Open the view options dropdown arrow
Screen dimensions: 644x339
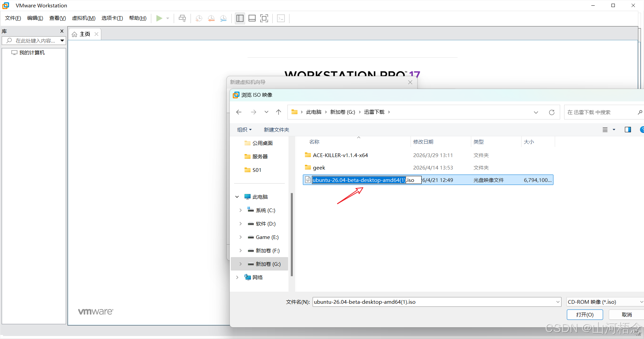tap(614, 130)
